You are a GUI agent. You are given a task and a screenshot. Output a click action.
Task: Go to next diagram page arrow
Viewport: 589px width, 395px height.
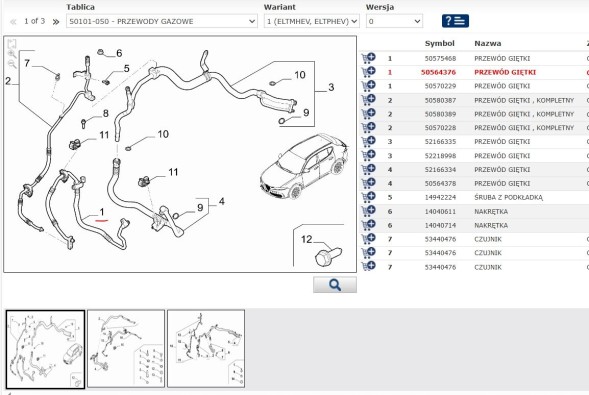56,21
